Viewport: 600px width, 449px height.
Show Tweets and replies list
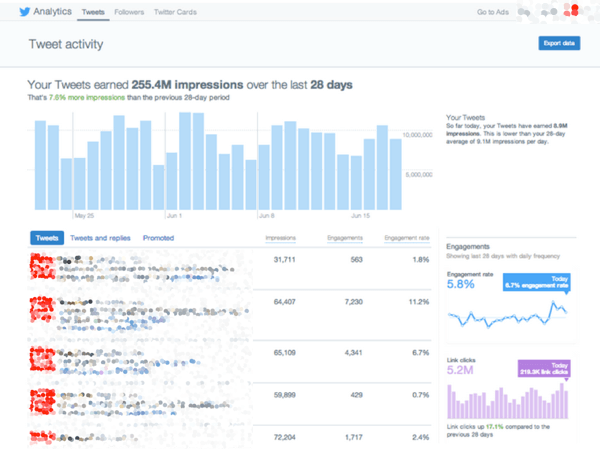pos(100,238)
